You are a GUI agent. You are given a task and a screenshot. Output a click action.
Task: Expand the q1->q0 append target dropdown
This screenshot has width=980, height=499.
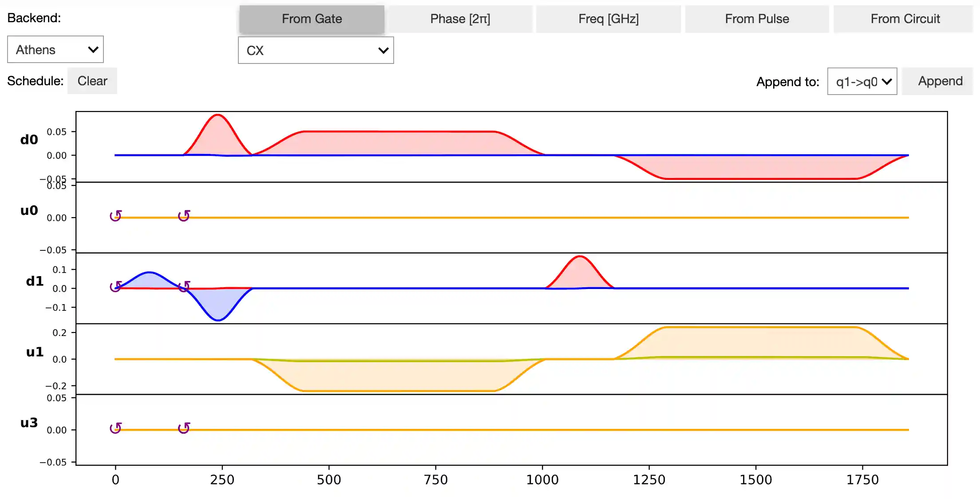coord(862,82)
